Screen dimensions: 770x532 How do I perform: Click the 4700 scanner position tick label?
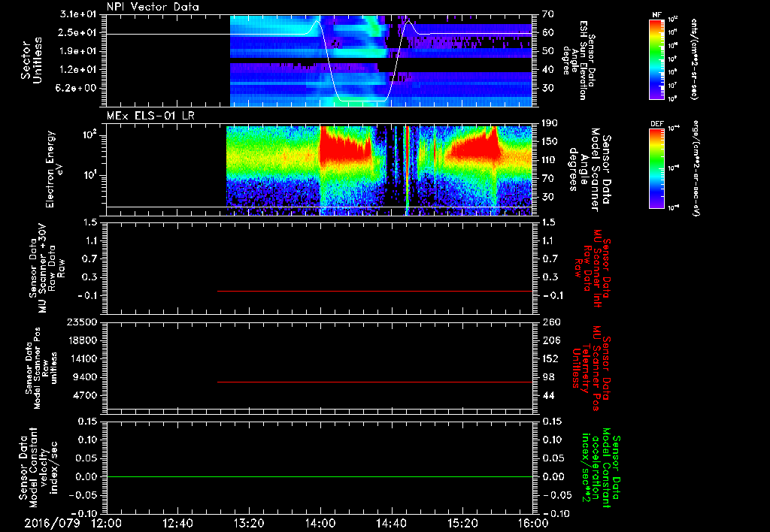pyautogui.click(x=85, y=395)
